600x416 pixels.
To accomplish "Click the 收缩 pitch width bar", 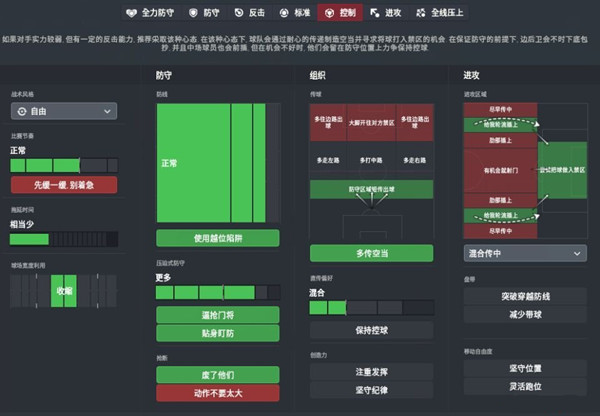I will 63,290.
